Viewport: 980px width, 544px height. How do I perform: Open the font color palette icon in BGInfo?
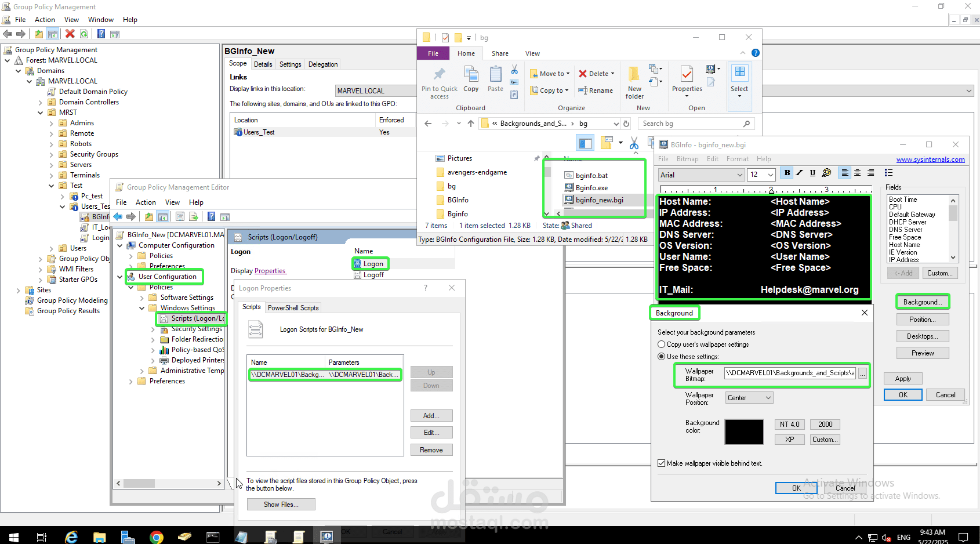point(827,173)
